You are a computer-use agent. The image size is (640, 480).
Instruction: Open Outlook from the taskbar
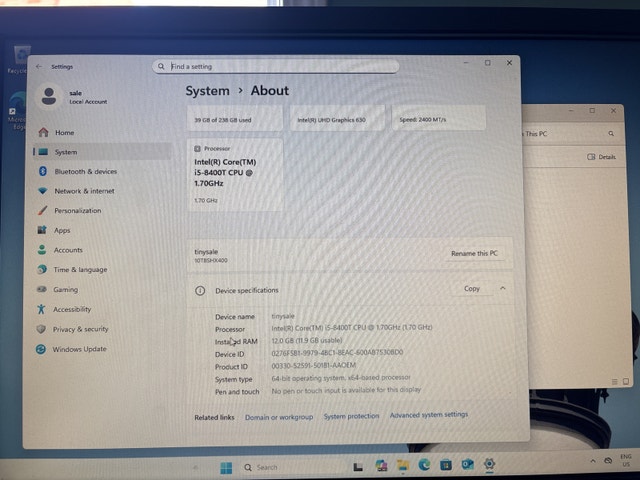467,464
